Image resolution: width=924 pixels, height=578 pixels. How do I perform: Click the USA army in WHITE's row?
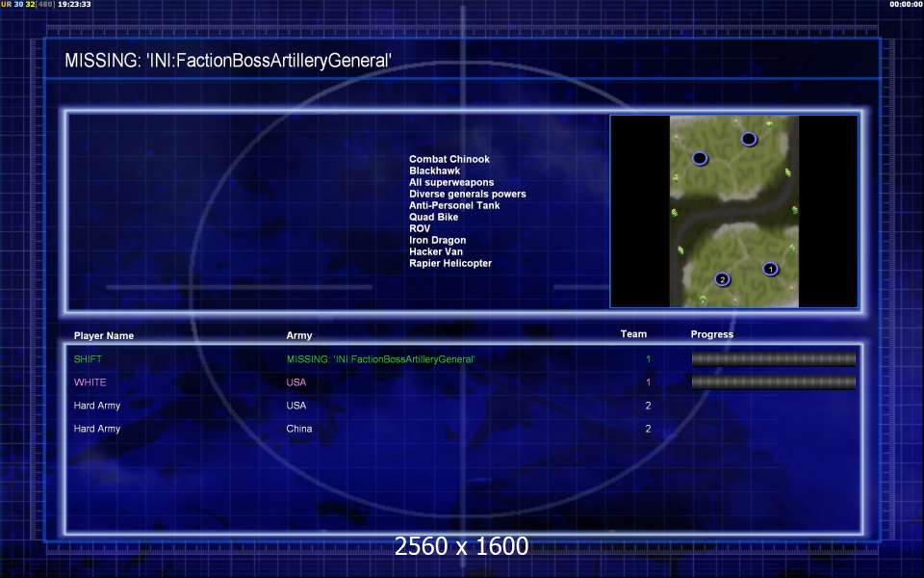[x=295, y=382]
